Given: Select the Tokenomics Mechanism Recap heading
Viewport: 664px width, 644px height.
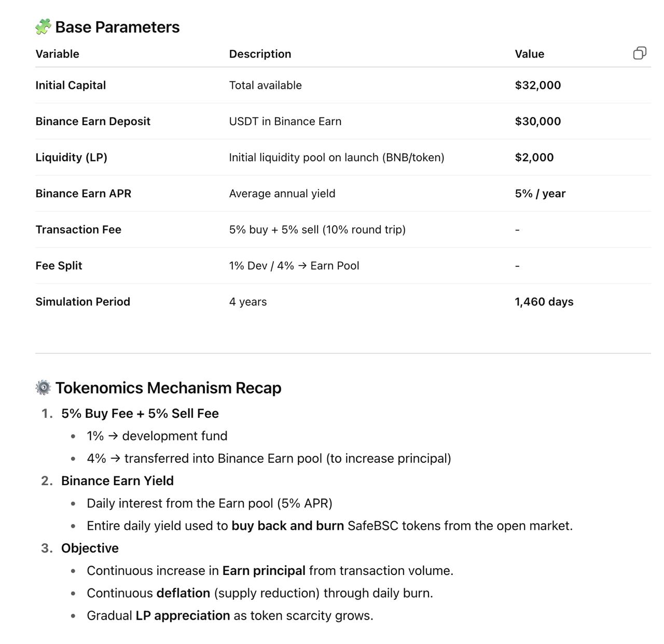Looking at the screenshot, I should (x=168, y=388).
